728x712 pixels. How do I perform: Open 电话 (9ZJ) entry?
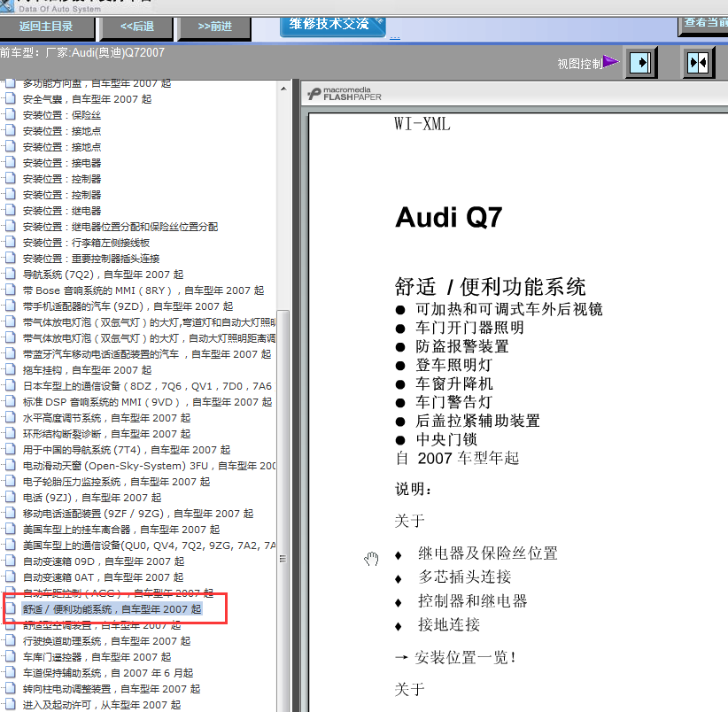click(x=92, y=498)
